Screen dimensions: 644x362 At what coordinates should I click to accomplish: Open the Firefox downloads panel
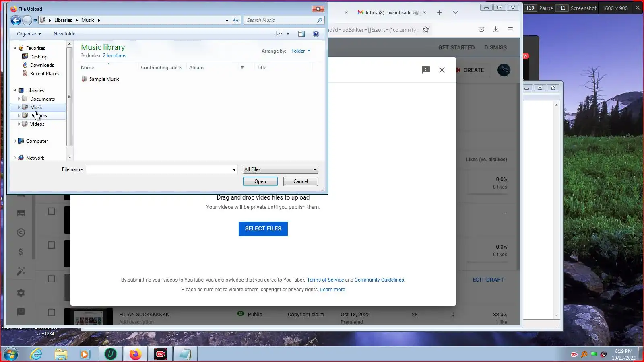coord(495,29)
